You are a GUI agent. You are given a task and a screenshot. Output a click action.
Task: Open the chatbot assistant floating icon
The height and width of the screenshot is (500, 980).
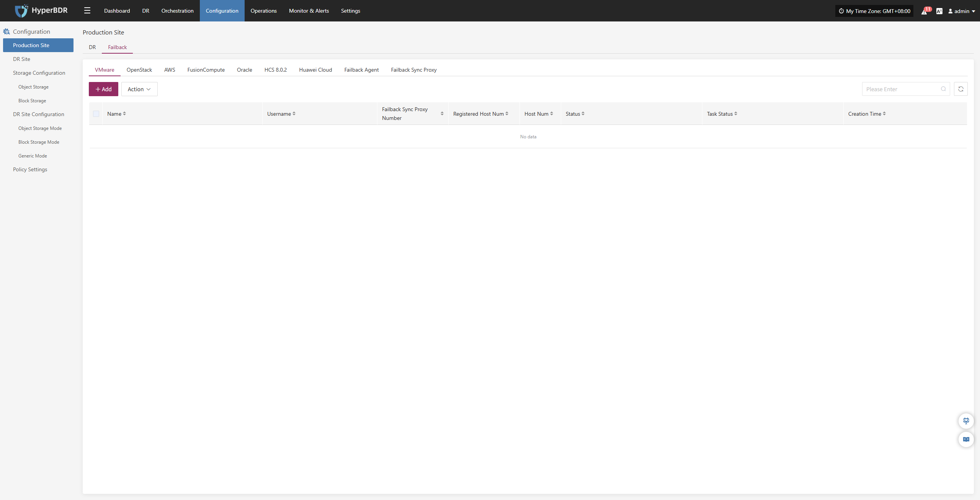[966, 421]
